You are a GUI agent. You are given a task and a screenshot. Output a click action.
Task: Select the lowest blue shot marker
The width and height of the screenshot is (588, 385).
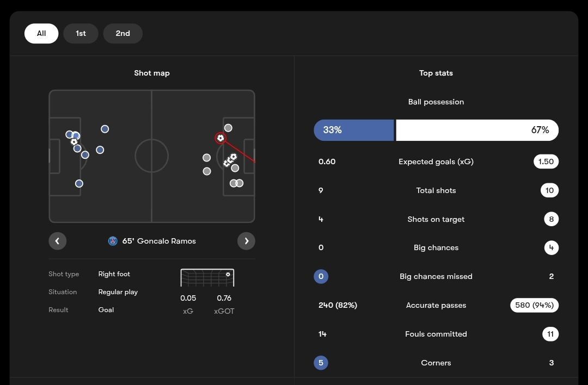pos(79,184)
